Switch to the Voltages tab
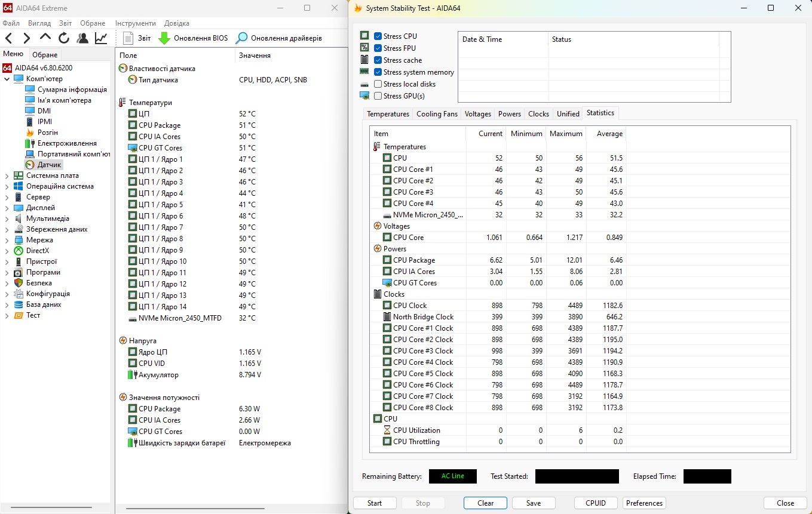Viewport: 812px width, 514px height. (478, 114)
